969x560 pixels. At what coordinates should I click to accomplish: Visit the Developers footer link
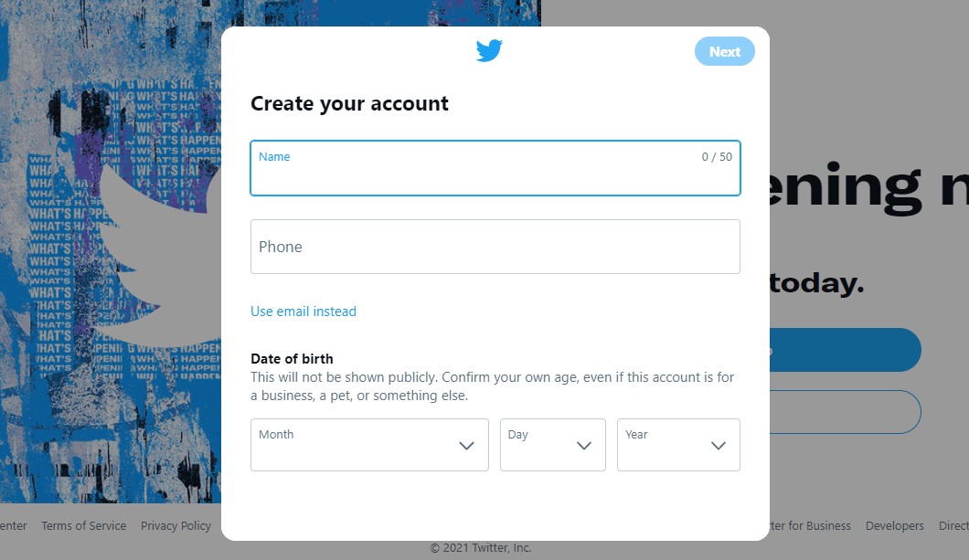[894, 525]
